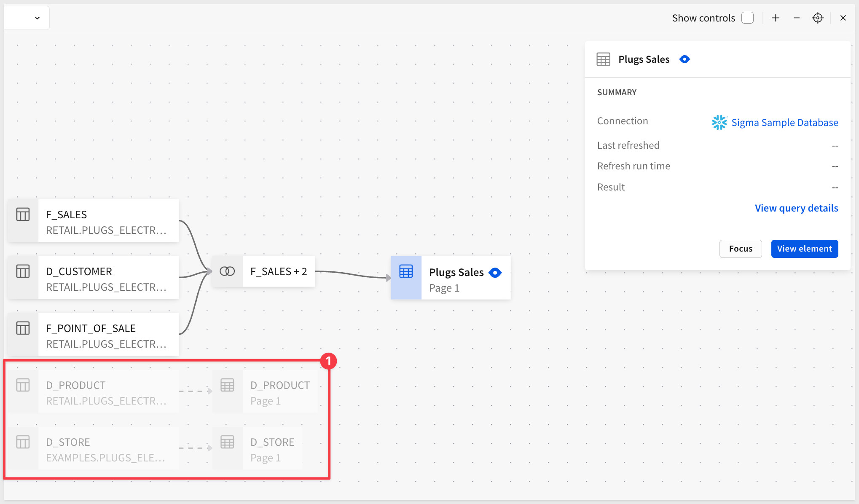Click the grayed D_PRODUCT Page 1 element icon

point(227,385)
